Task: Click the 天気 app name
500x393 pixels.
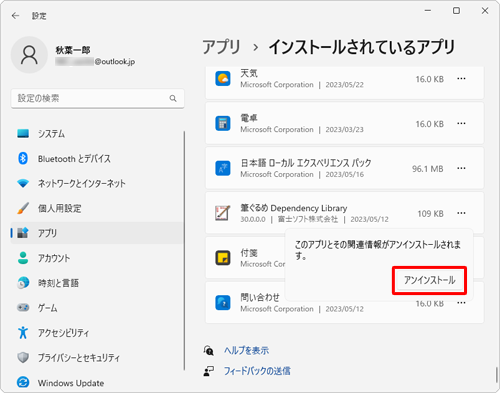Action: point(249,73)
